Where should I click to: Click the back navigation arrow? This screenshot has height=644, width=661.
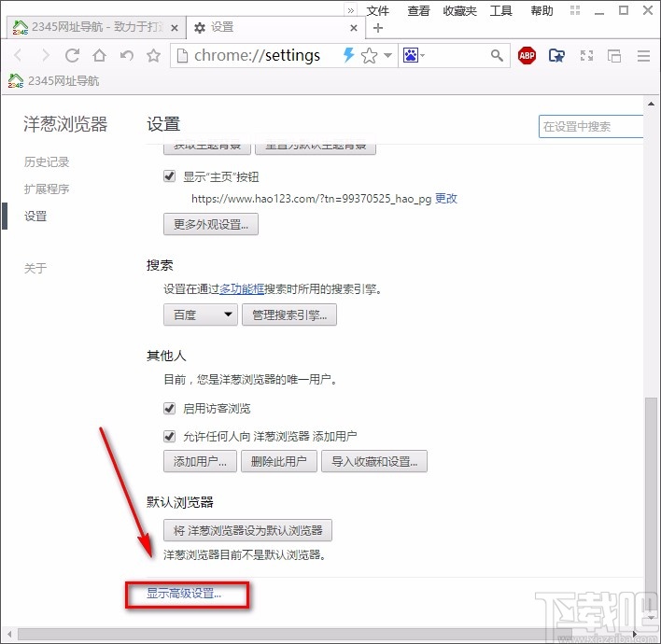click(x=18, y=55)
